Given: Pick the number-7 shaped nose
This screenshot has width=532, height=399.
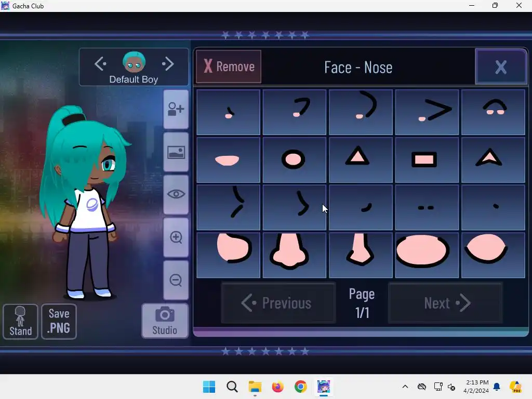Looking at the screenshot, I should point(295,112).
